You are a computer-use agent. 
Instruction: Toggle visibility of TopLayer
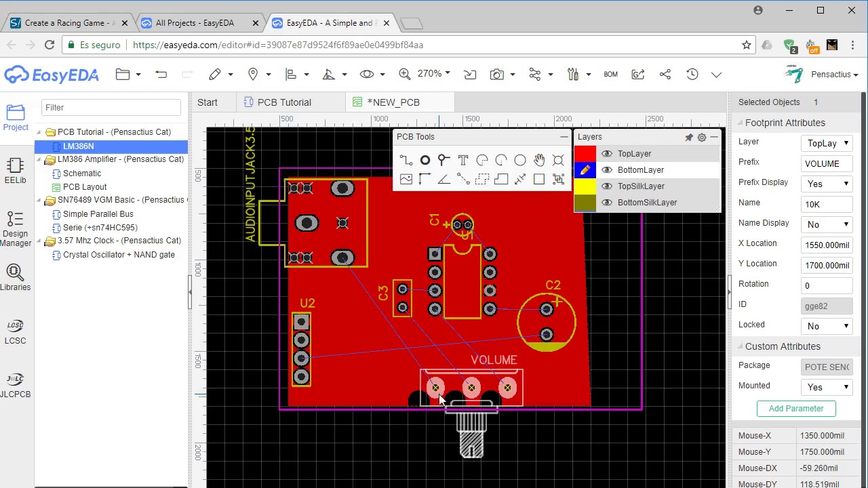tap(606, 154)
